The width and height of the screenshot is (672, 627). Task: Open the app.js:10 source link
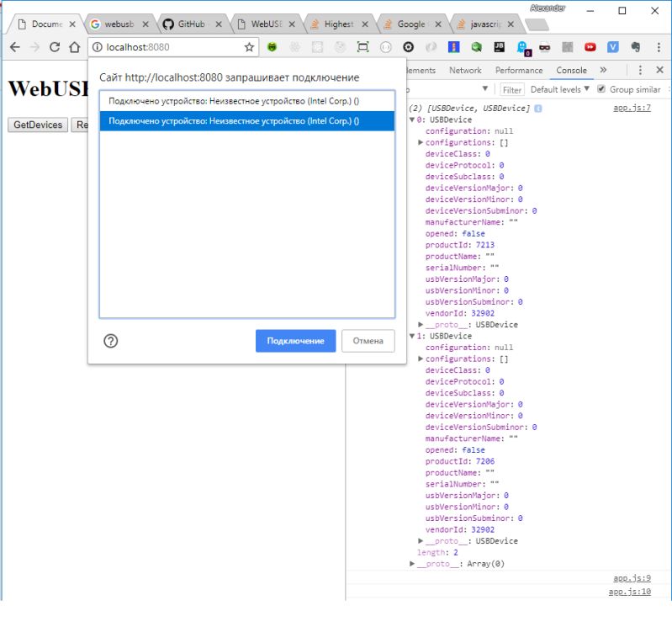(630, 592)
